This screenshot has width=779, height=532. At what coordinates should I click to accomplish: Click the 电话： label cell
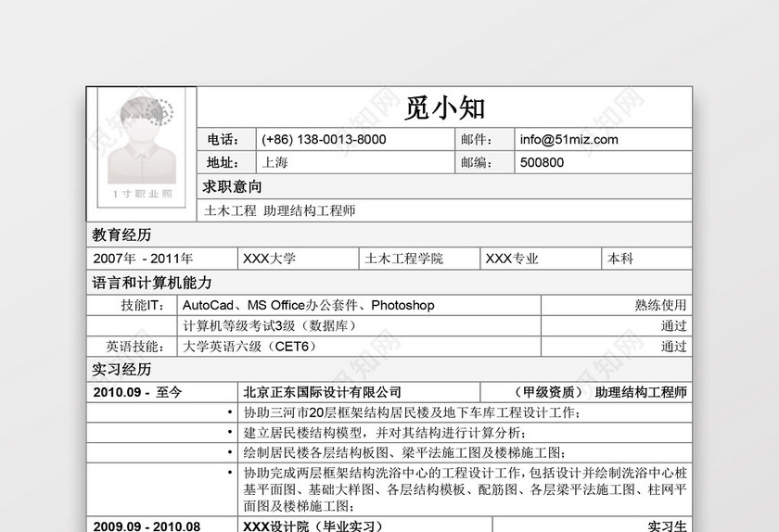226,140
